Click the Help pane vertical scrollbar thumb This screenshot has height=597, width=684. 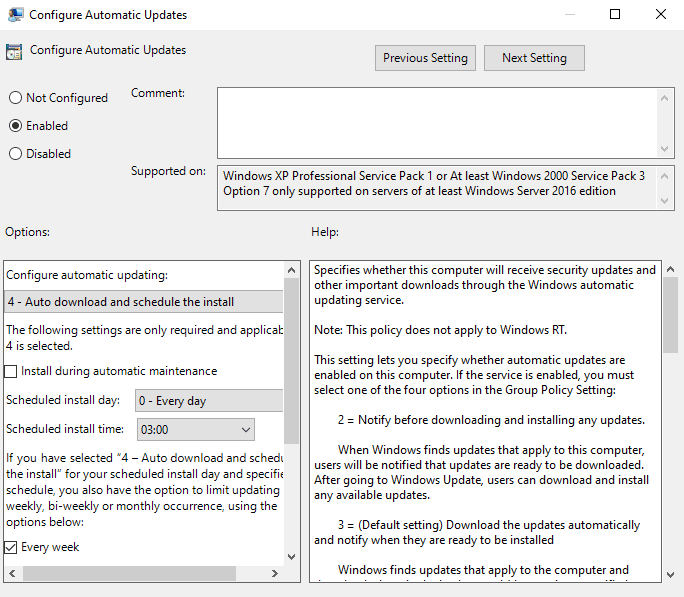coord(671,315)
